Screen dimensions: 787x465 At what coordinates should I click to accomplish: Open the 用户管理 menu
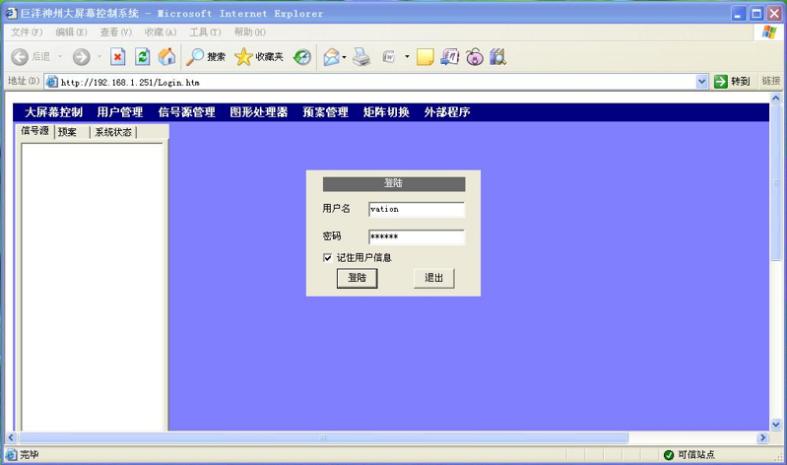[120, 112]
